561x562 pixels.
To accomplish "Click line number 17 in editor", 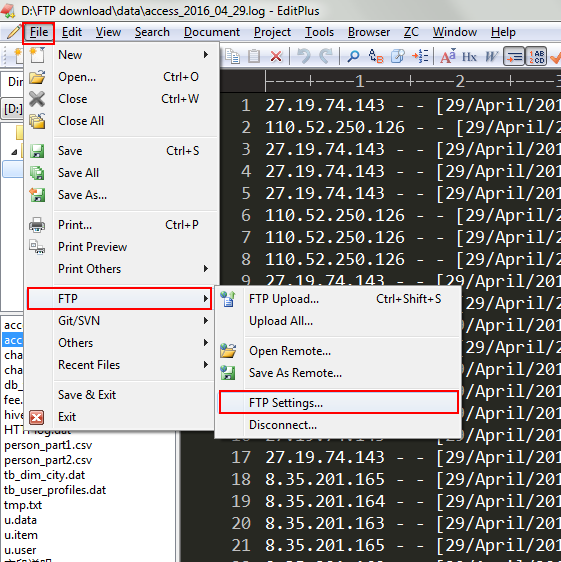I will (x=241, y=458).
